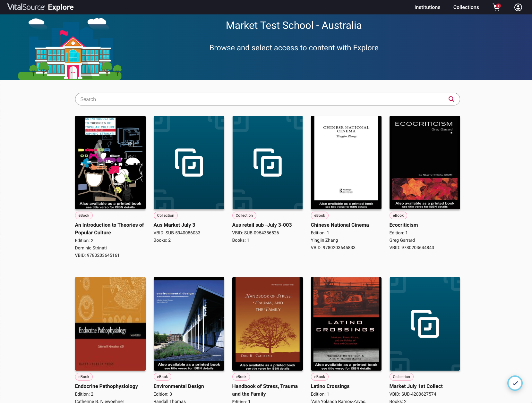Click VBID: SUB-0954356526 text
Image resolution: width=532 pixels, height=403 pixels.
pos(255,233)
